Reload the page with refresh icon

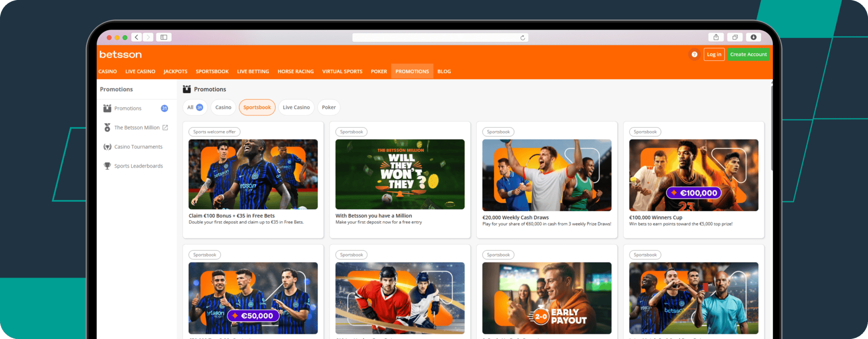point(522,38)
